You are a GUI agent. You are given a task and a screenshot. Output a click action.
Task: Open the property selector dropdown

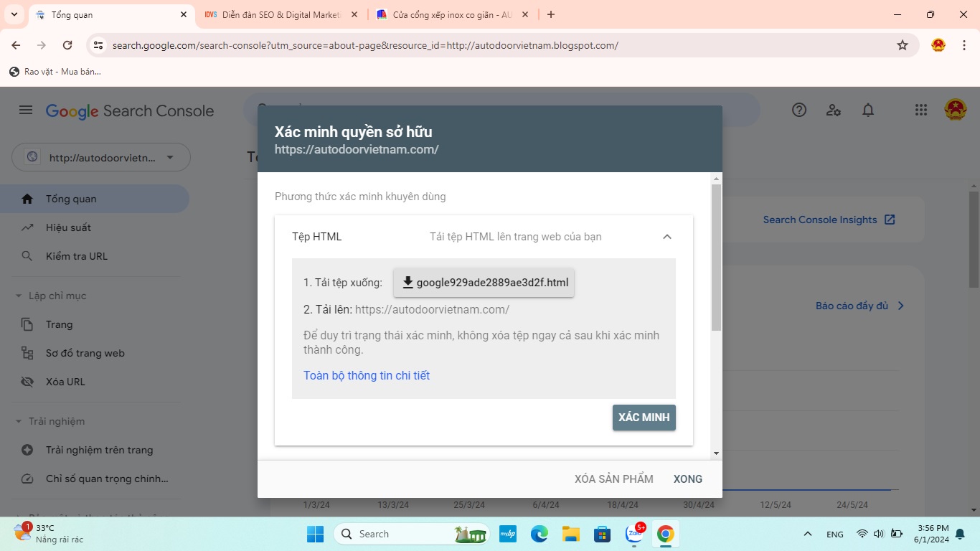pos(101,157)
